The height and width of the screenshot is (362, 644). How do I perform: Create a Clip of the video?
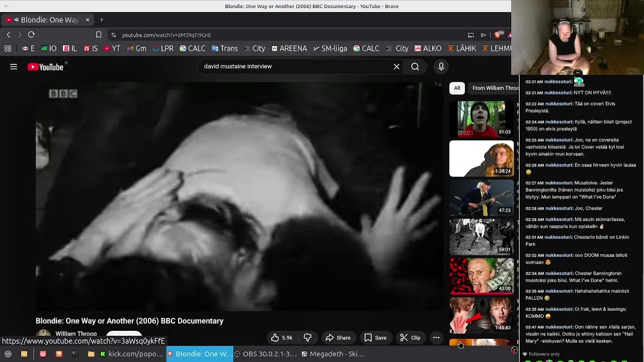[x=410, y=338]
